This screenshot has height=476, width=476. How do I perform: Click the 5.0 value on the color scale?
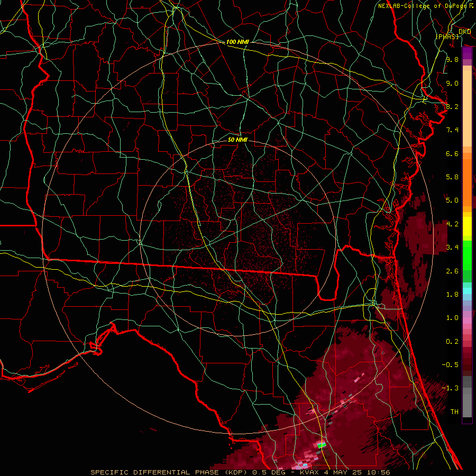tap(452, 200)
